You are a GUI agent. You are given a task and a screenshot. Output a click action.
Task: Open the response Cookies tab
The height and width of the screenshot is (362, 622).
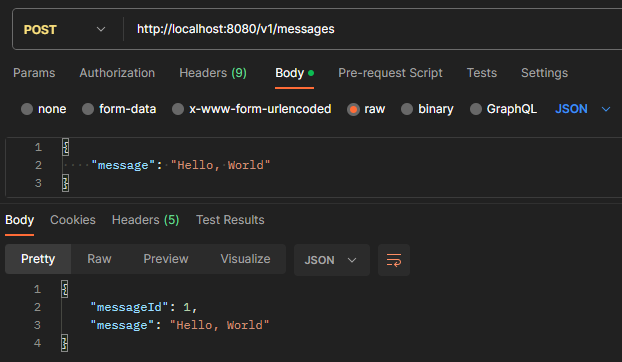click(73, 220)
